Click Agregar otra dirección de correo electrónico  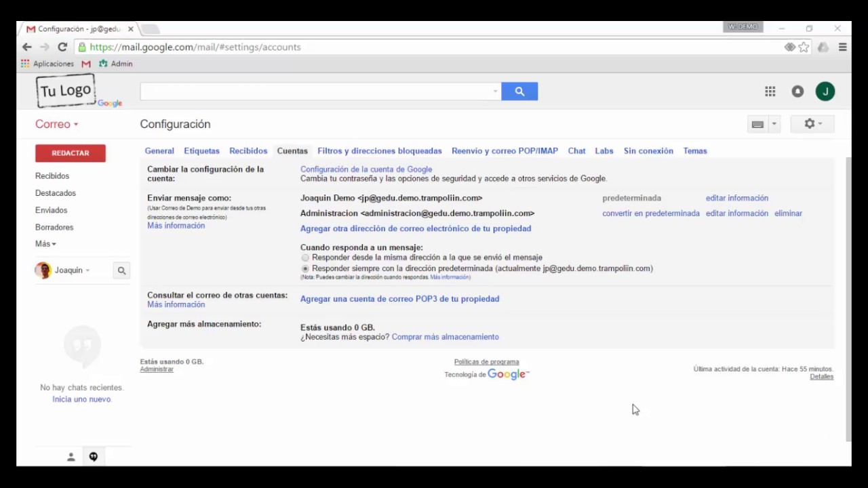point(416,228)
